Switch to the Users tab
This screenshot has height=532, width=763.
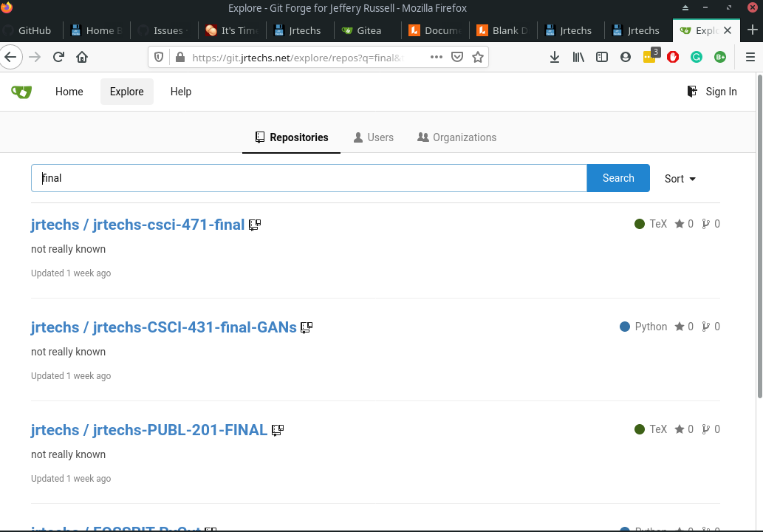(373, 137)
